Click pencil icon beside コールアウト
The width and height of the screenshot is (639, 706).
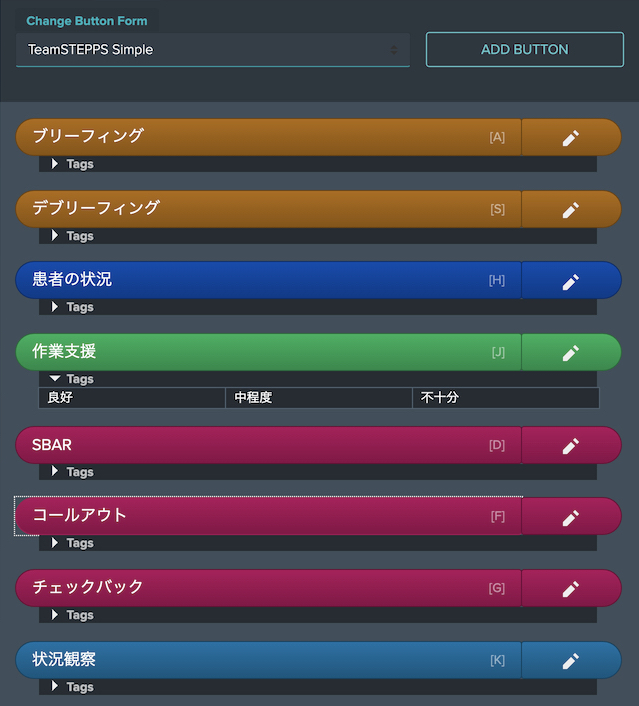point(571,517)
